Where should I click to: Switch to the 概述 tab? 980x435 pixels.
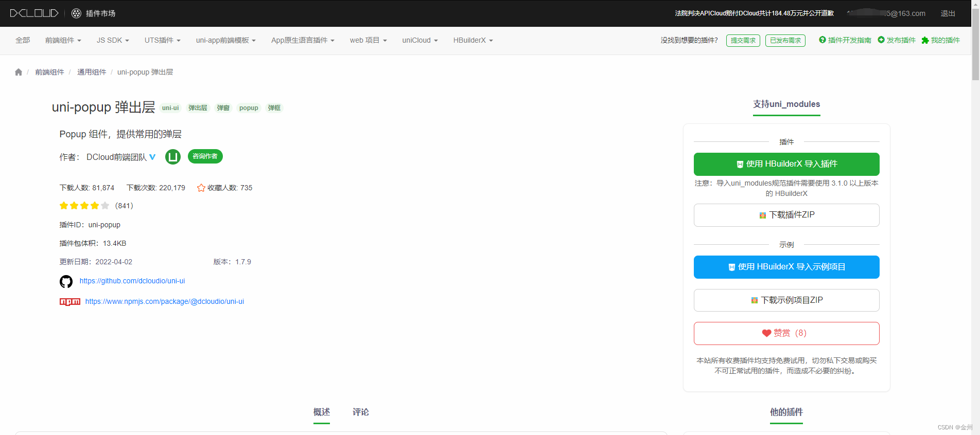pyautogui.click(x=322, y=412)
